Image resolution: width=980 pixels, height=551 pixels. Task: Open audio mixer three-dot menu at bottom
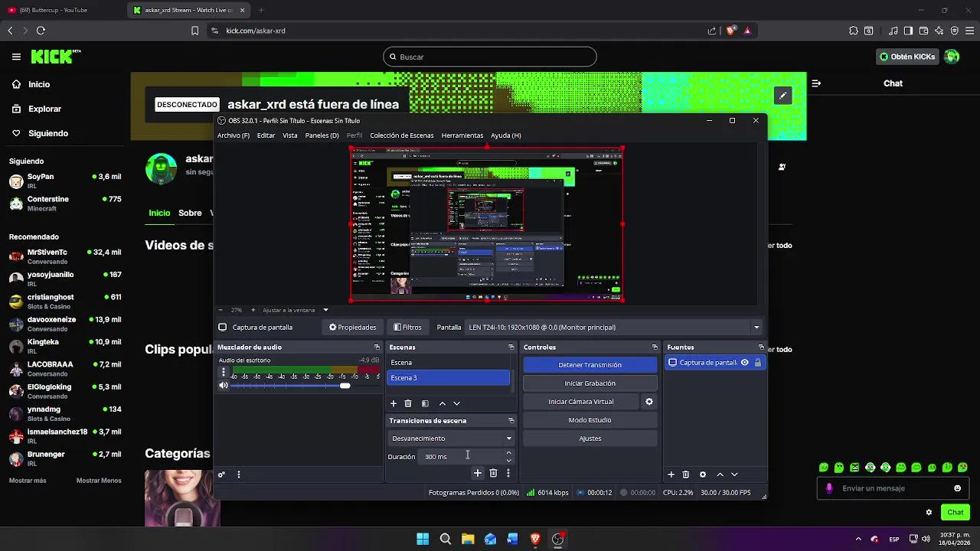coord(239,474)
